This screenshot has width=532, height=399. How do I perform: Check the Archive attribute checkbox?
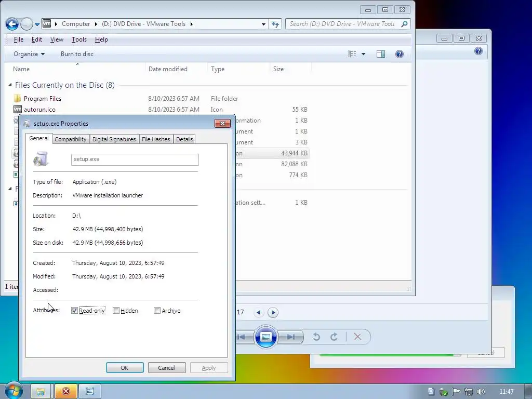pyautogui.click(x=157, y=311)
